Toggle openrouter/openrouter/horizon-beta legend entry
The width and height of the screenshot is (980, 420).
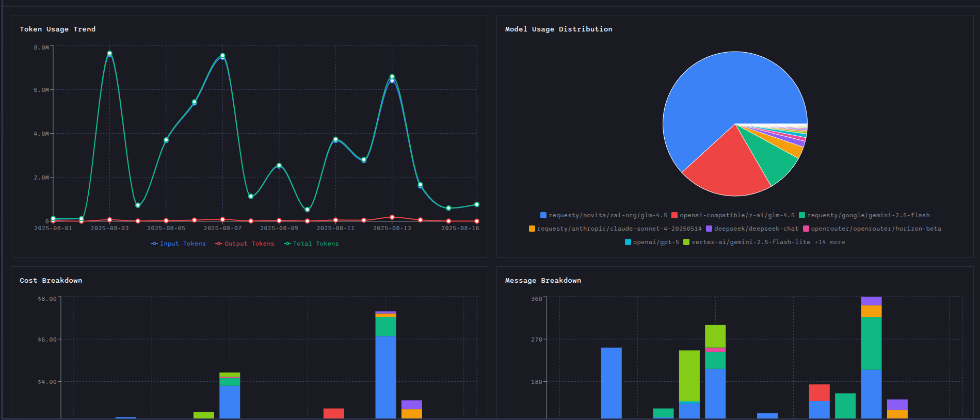pyautogui.click(x=872, y=229)
